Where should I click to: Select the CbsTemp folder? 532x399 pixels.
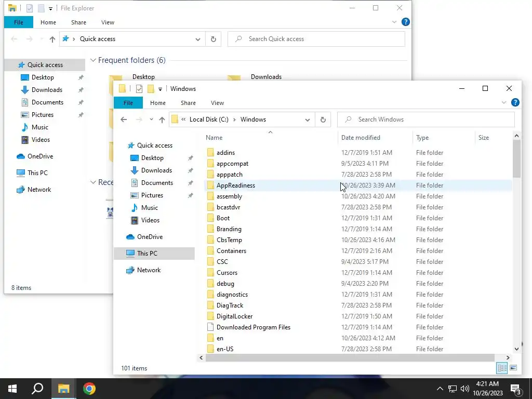pyautogui.click(x=229, y=240)
